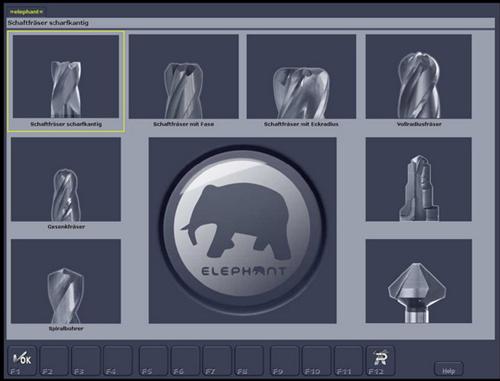The height and width of the screenshot is (381, 500).
Task: Click the empty F11 function key
Action: [348, 361]
